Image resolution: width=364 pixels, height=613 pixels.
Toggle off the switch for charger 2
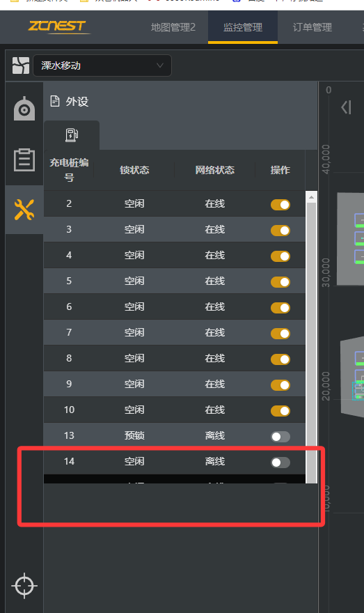pyautogui.click(x=280, y=205)
